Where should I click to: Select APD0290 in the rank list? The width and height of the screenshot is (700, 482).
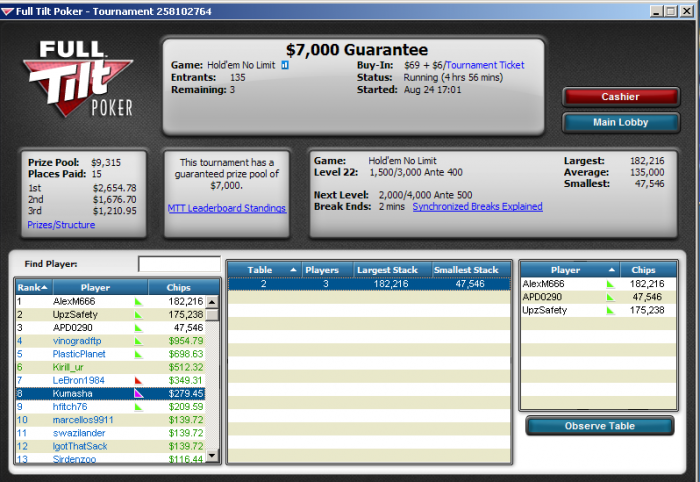(x=111, y=328)
